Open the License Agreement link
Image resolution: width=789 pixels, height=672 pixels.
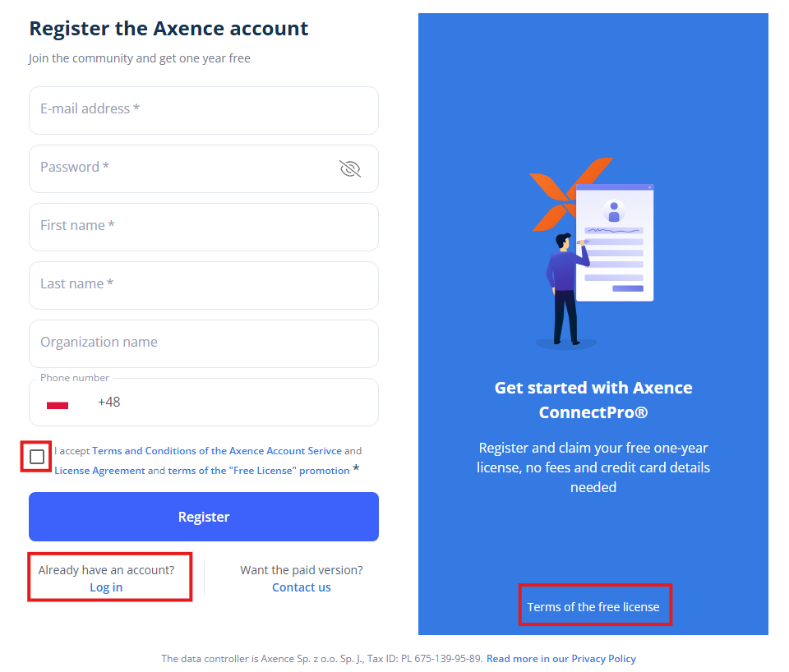99,471
